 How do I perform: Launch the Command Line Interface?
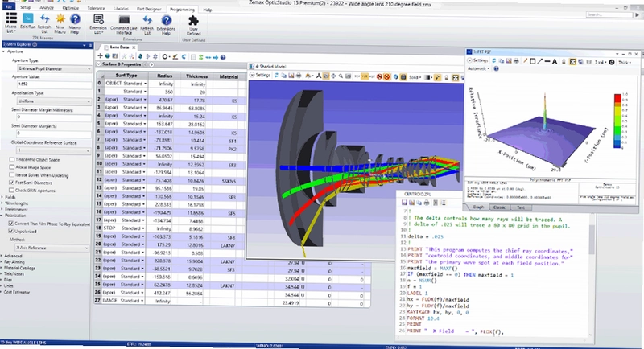124,25
